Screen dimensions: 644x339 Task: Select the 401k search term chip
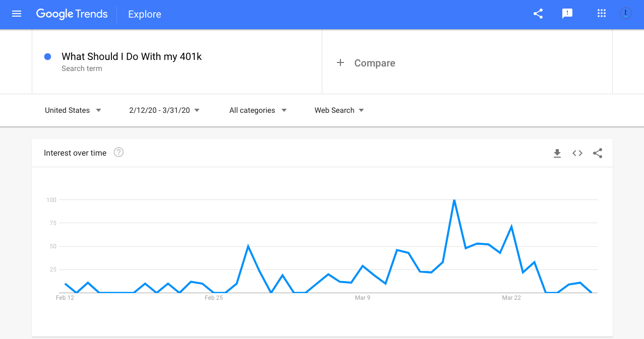click(x=131, y=56)
